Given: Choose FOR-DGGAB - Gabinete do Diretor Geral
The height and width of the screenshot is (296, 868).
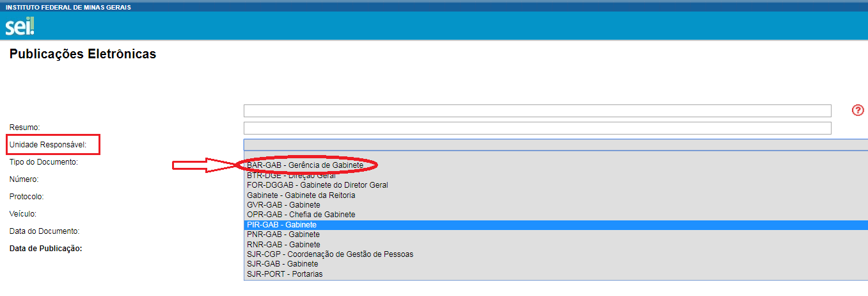Looking at the screenshot, I should [317, 185].
